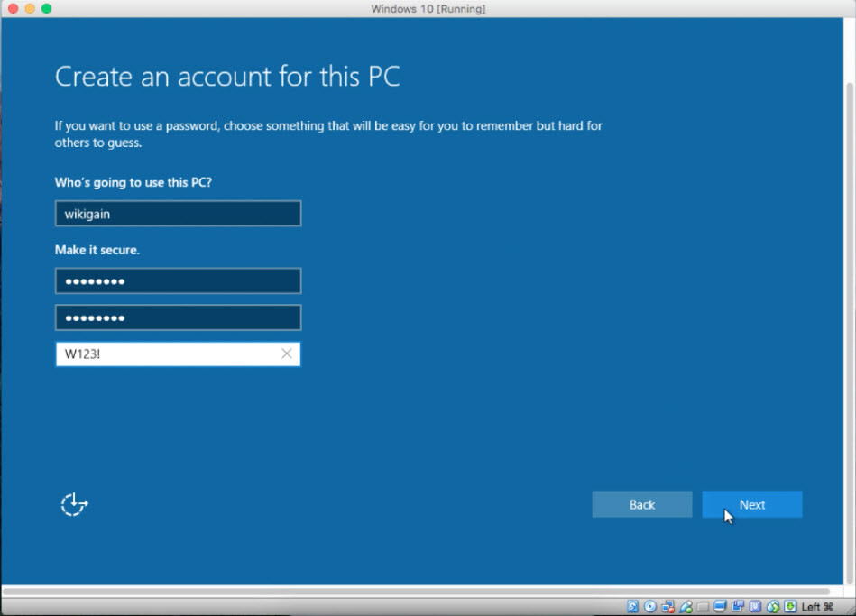Focus the first password field
Viewport: 856px width, 616px height.
[178, 281]
